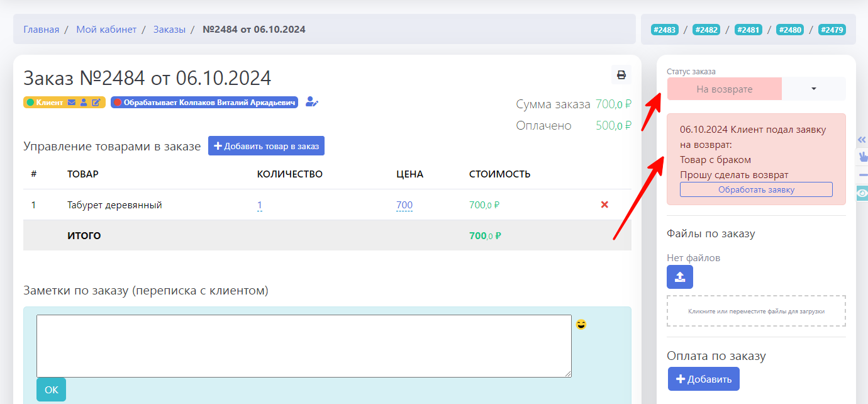Click the blue file upload icon button

click(680, 277)
